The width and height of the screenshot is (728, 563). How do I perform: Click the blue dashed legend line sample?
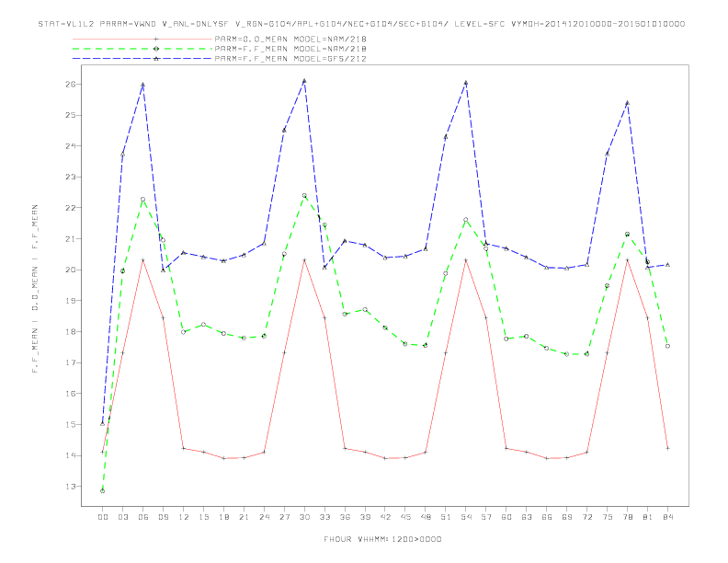click(x=142, y=59)
